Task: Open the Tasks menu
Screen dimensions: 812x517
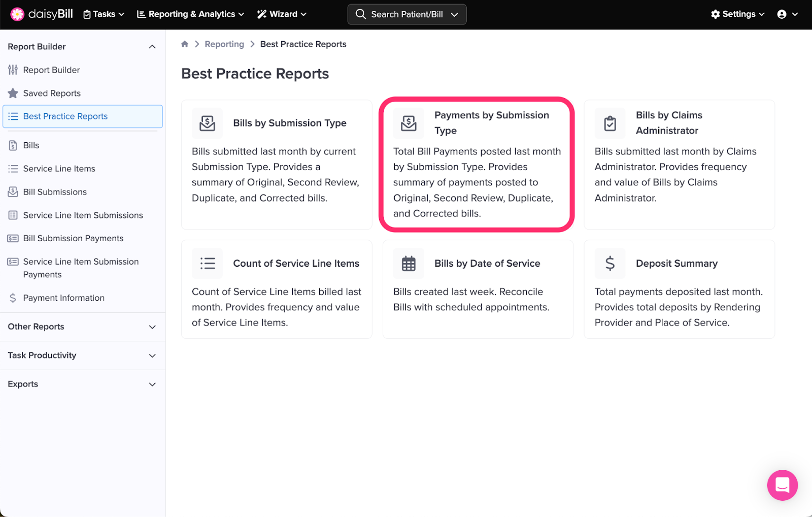Action: point(104,14)
